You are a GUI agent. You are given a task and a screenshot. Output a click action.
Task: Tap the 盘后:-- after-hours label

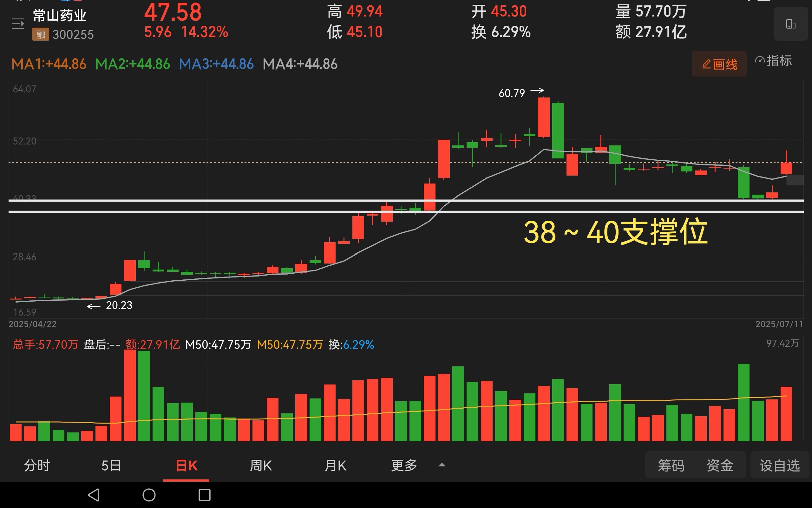click(x=102, y=345)
